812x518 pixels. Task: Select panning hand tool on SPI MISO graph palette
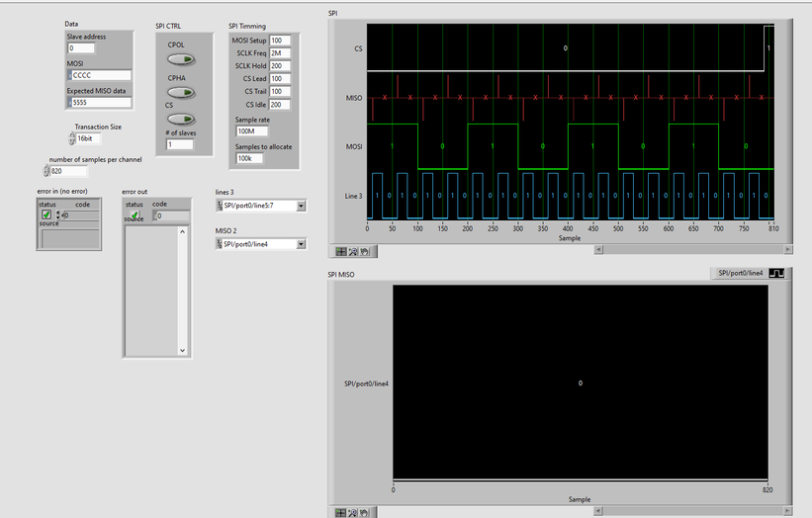coord(364,513)
